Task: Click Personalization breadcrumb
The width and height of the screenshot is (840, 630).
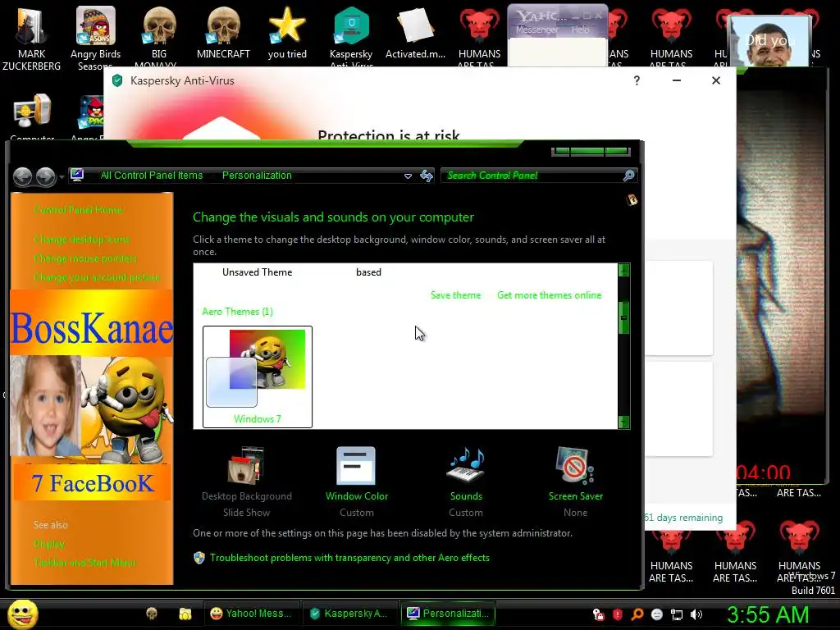Action: [257, 176]
